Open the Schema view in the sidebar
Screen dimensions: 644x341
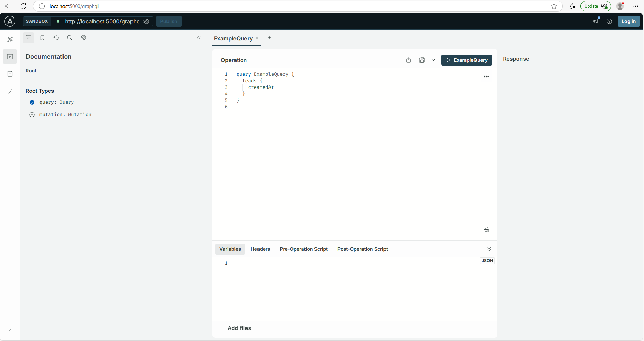pos(10,39)
